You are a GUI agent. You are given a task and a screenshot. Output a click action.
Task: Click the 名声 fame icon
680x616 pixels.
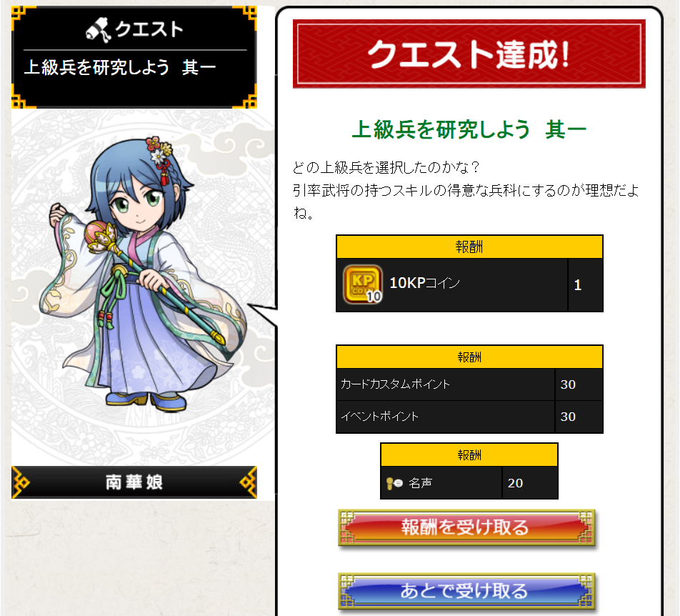[394, 483]
